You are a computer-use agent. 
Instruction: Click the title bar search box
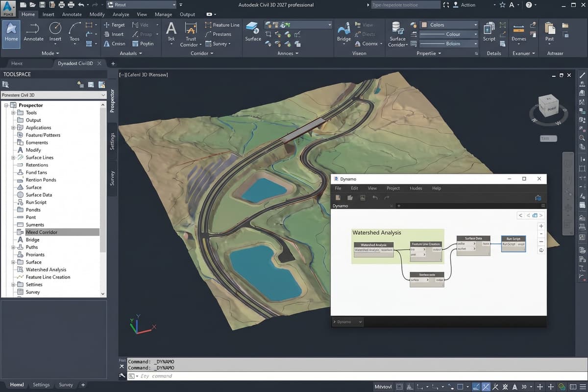click(x=405, y=4)
